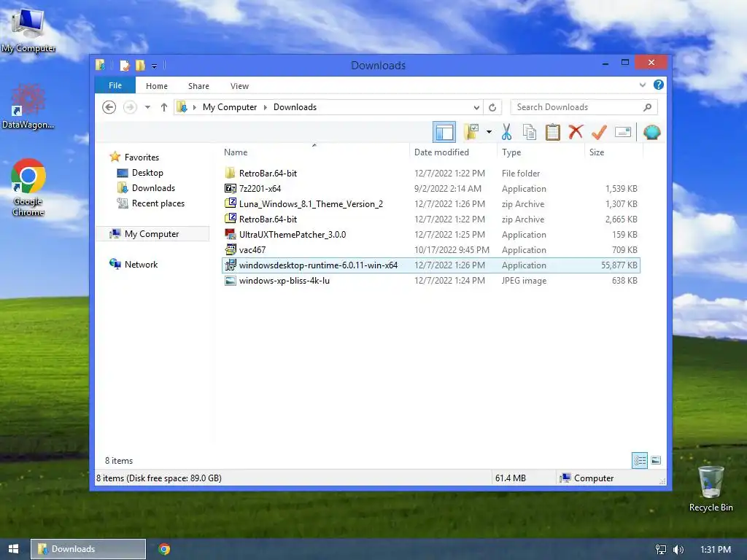Expand the address bar history dropdown
747x560 pixels.
pyautogui.click(x=476, y=107)
